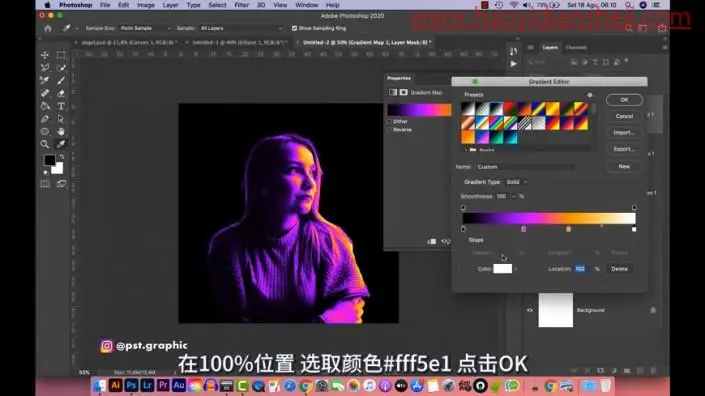
Task: Open the Smoothness value dropdown arrow
Action: click(x=513, y=196)
